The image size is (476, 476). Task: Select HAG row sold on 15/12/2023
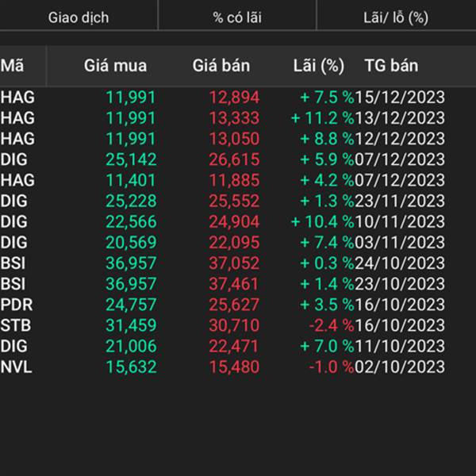pos(222,98)
